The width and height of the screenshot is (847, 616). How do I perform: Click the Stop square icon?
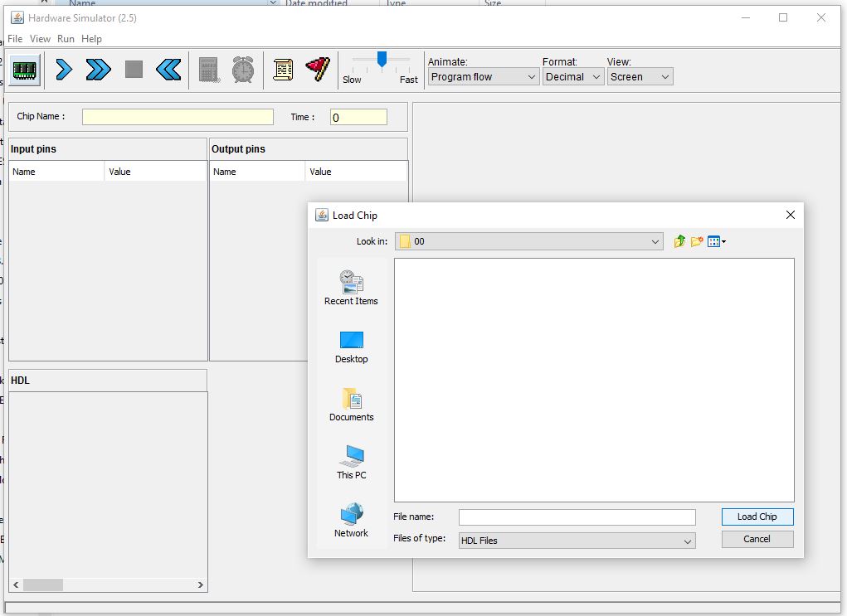click(x=134, y=70)
